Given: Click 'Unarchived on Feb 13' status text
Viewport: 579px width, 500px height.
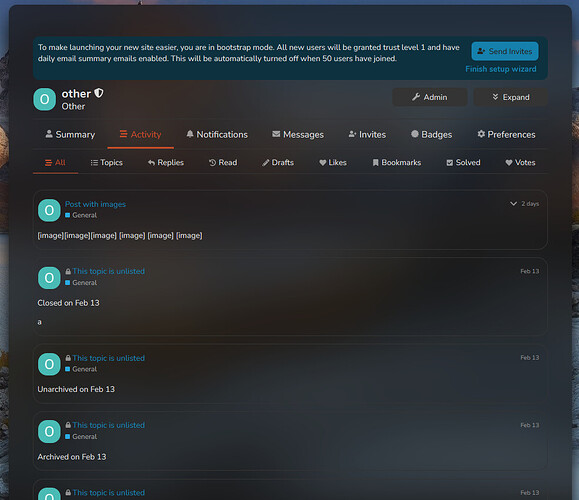Looking at the screenshot, I should point(76,390).
